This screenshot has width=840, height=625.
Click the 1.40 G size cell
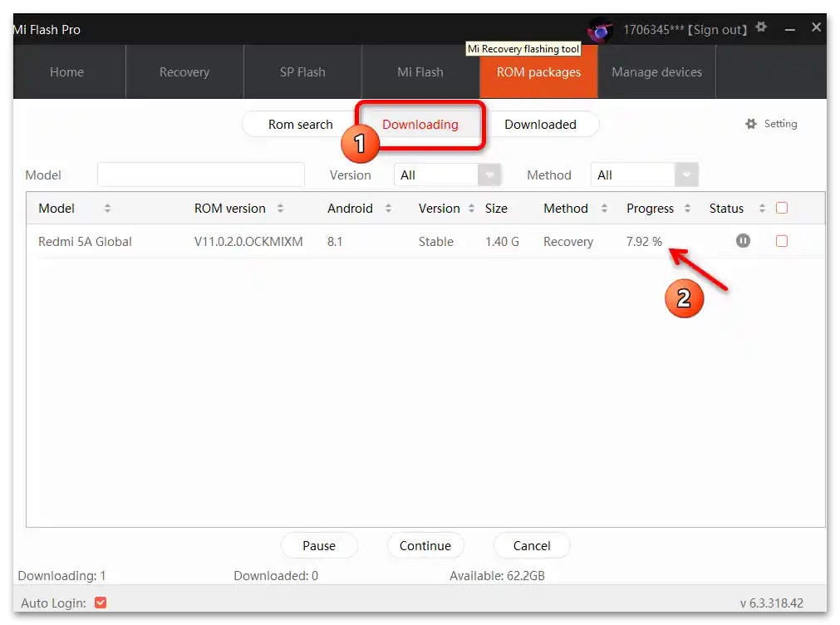502,242
